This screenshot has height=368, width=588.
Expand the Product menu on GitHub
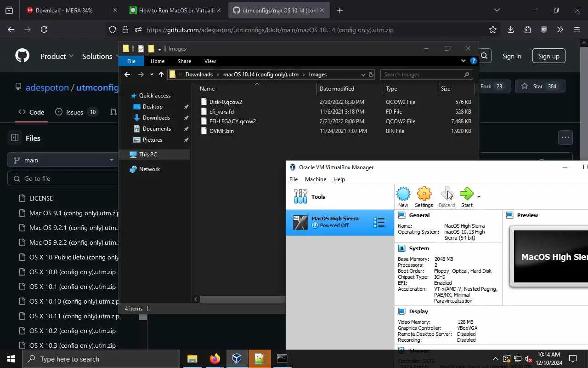pyautogui.click(x=57, y=56)
